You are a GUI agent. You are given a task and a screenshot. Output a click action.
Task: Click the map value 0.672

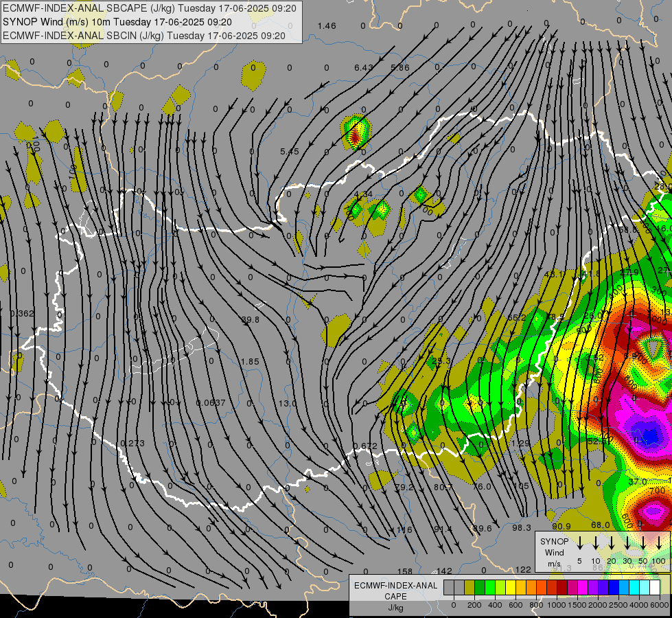coord(365,446)
